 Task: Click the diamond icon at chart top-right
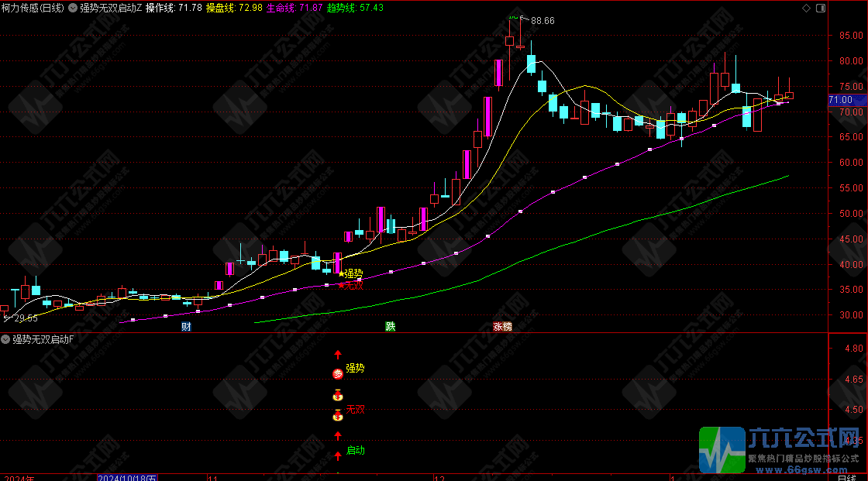807,8
